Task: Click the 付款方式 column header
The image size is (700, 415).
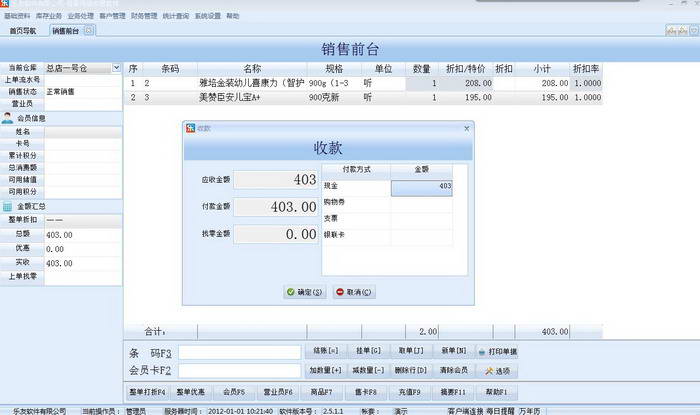Action: 356,170
